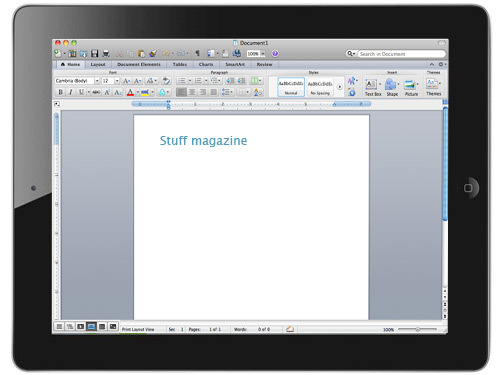Open the Toolbox icon
This screenshot has width=500, height=375.
pyautogui.click(x=225, y=53)
